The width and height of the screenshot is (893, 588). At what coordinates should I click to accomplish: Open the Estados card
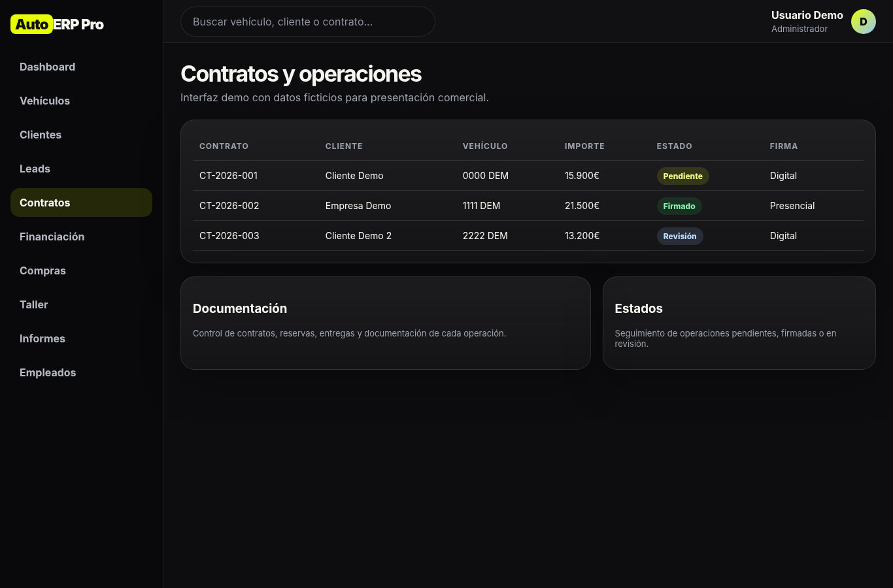[739, 323]
